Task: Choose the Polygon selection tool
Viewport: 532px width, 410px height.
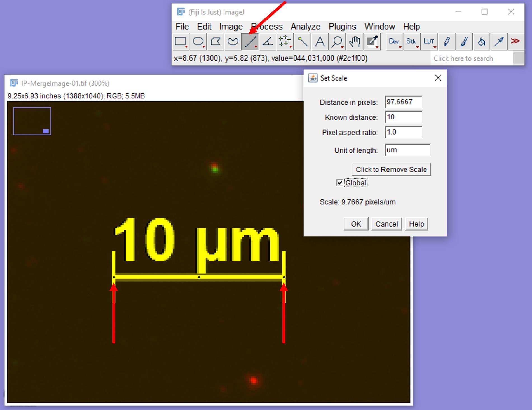Action: [x=215, y=42]
